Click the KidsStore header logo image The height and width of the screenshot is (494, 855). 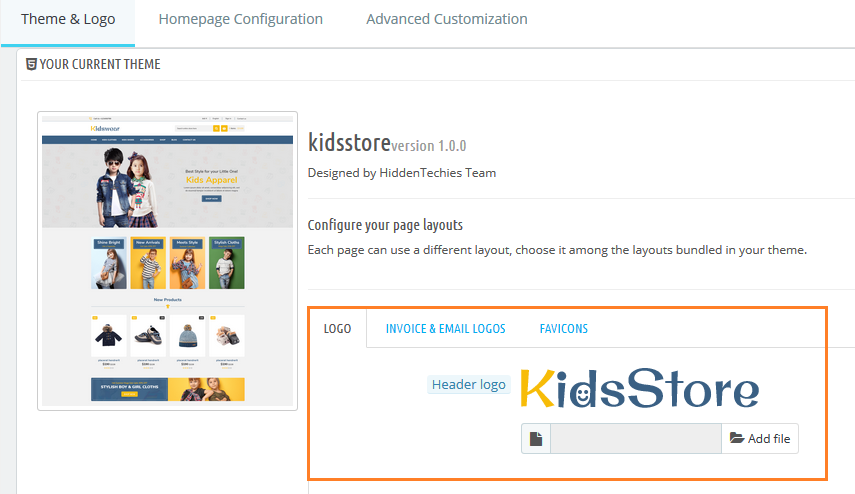640,388
